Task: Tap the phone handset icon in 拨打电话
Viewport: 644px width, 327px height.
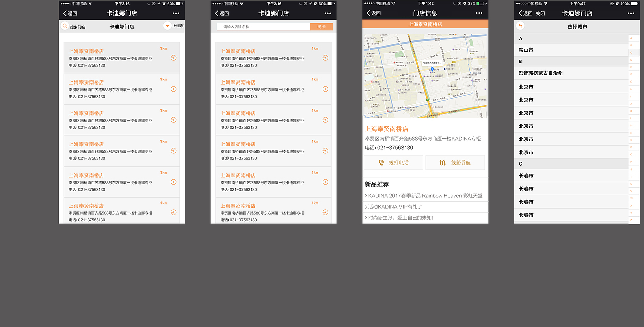Action: point(381,162)
